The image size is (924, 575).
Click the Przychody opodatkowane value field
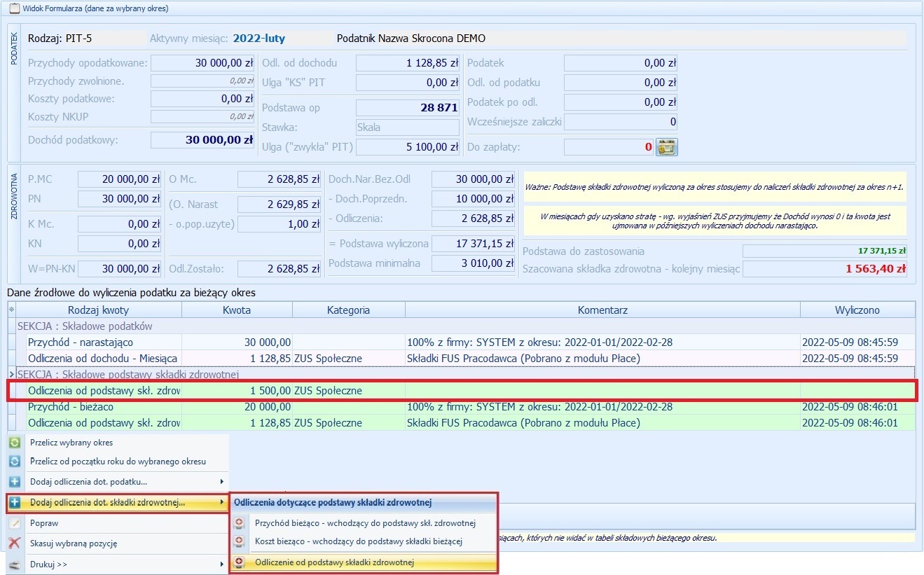tap(203, 63)
